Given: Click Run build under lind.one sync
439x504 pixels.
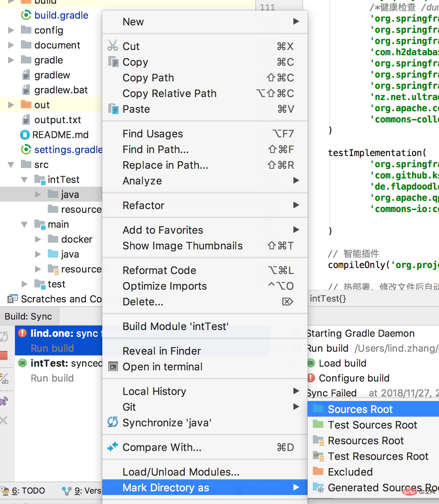Looking at the screenshot, I should pos(52,348).
